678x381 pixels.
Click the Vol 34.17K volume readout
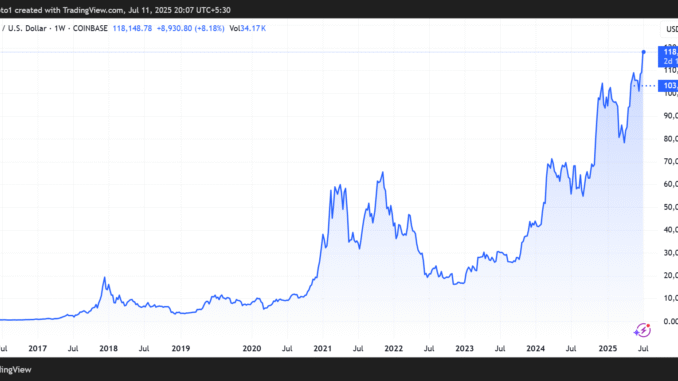(248, 29)
